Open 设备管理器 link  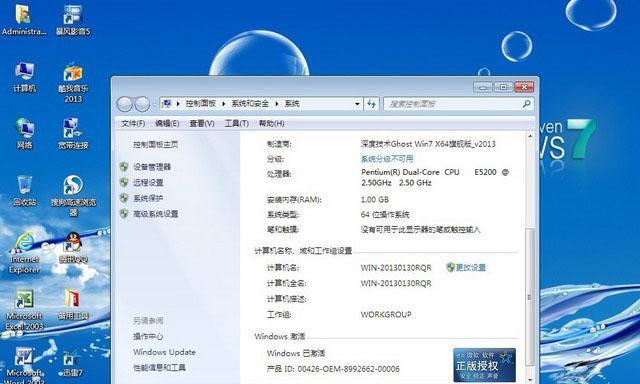coord(152,166)
